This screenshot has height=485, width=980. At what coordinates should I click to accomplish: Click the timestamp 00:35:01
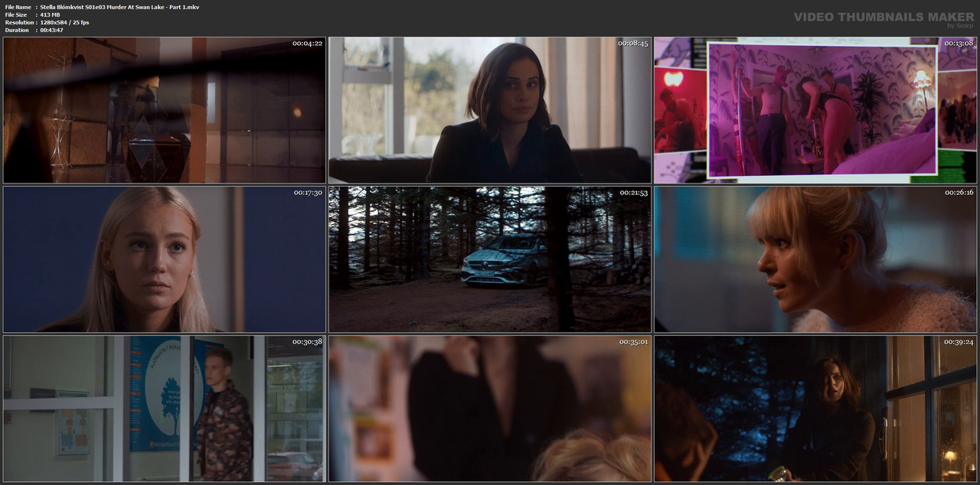[x=633, y=342]
